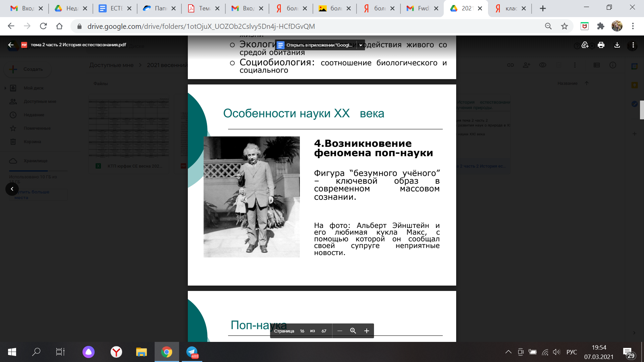Click 'Доступные мне' breadcrumb
The width and height of the screenshot is (644, 362).
point(111,65)
